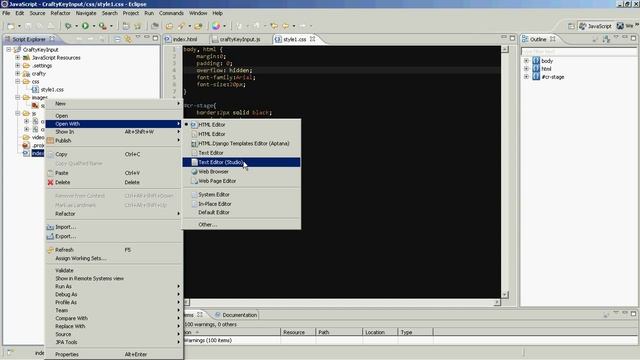Click the #cr-stage rule icon in Outline
The width and height of the screenshot is (640, 360).
coord(536,76)
